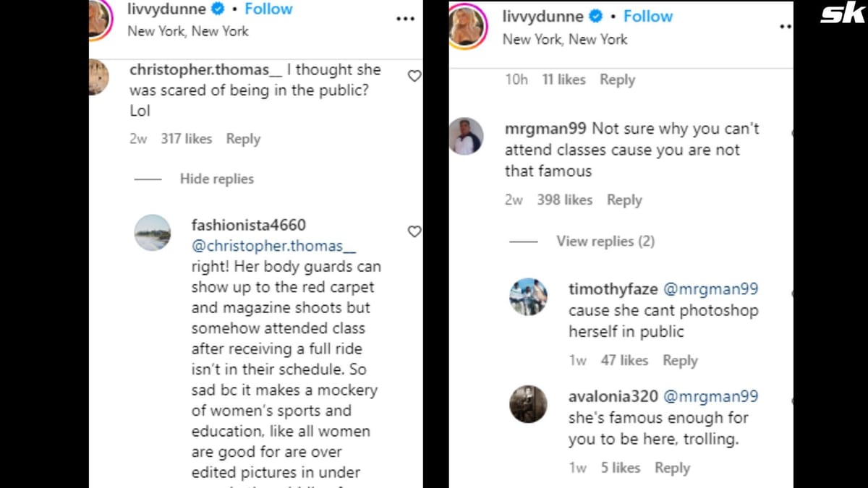868x488 pixels.
Task: Reply to mrgman99's comment
Action: (x=624, y=200)
